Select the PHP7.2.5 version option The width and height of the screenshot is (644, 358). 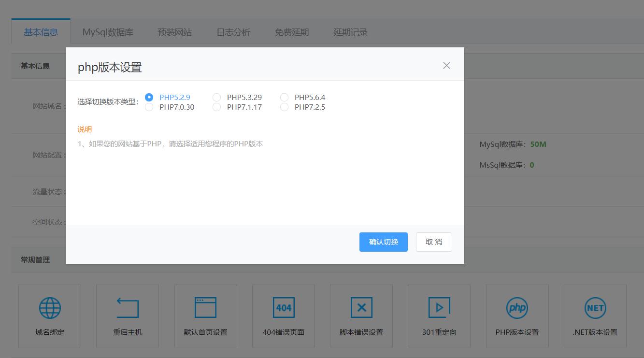284,107
